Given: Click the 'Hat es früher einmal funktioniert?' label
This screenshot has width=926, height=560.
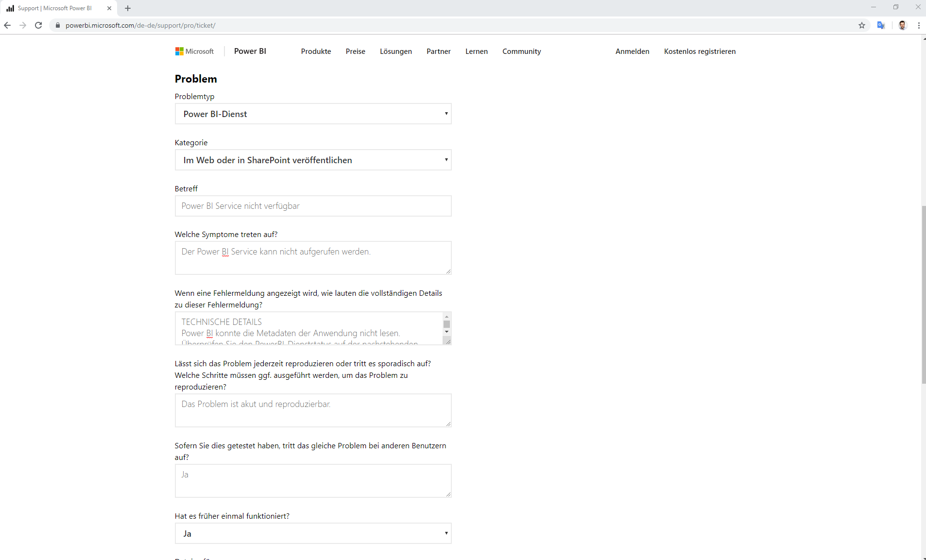Looking at the screenshot, I should (232, 516).
